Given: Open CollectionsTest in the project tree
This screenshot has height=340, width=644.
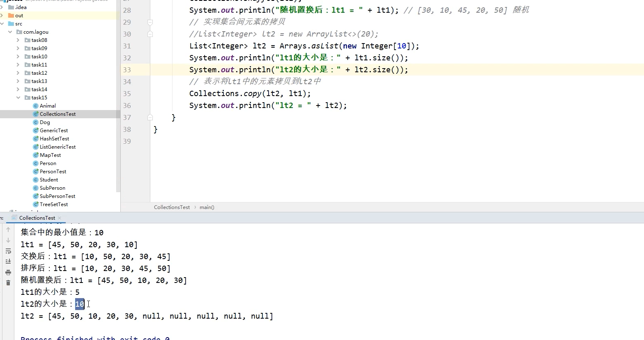Looking at the screenshot, I should click(57, 114).
